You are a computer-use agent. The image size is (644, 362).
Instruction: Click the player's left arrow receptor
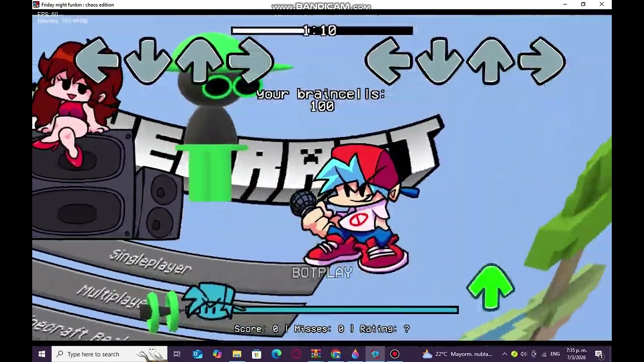[x=388, y=61]
